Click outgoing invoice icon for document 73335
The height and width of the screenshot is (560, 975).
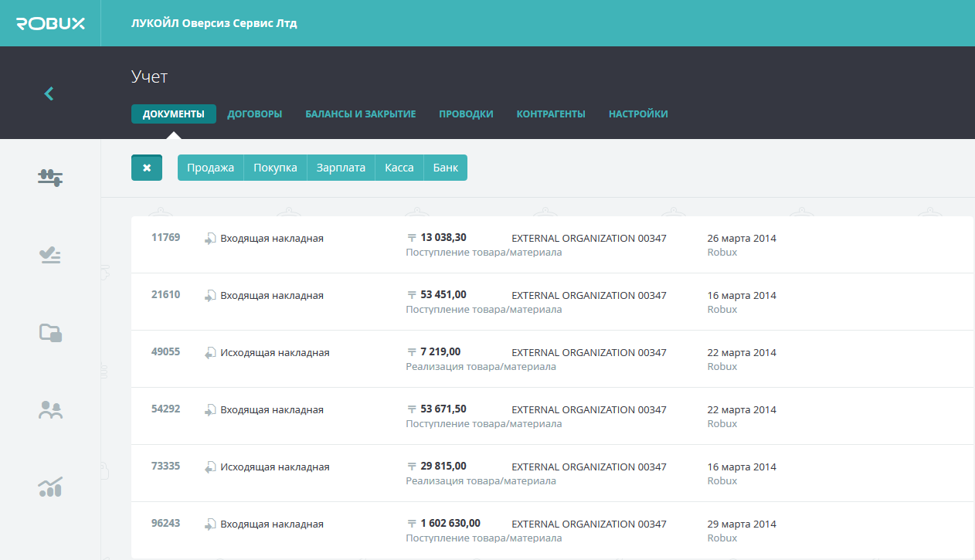pos(209,467)
